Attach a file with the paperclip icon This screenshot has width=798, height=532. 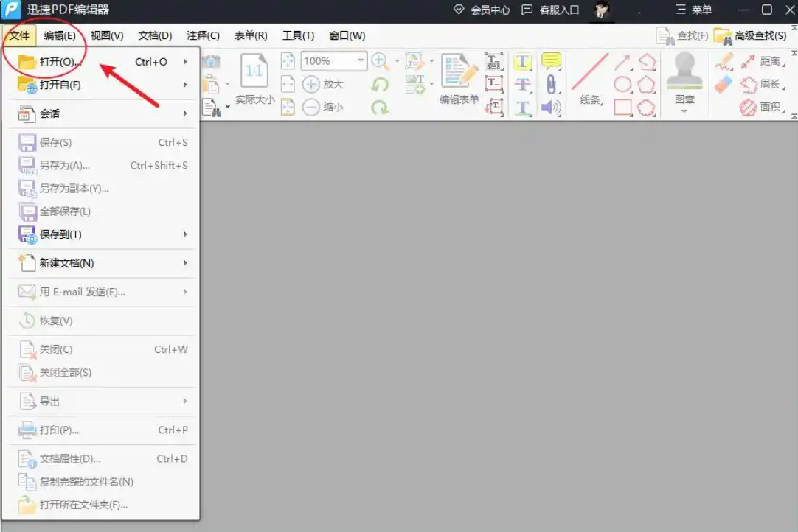coord(552,84)
